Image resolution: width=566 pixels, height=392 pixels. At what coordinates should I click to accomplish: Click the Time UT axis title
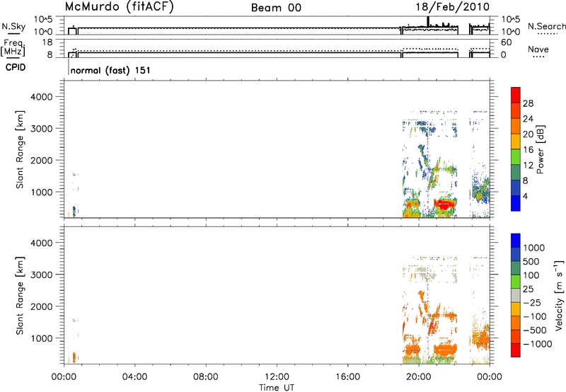(x=277, y=388)
